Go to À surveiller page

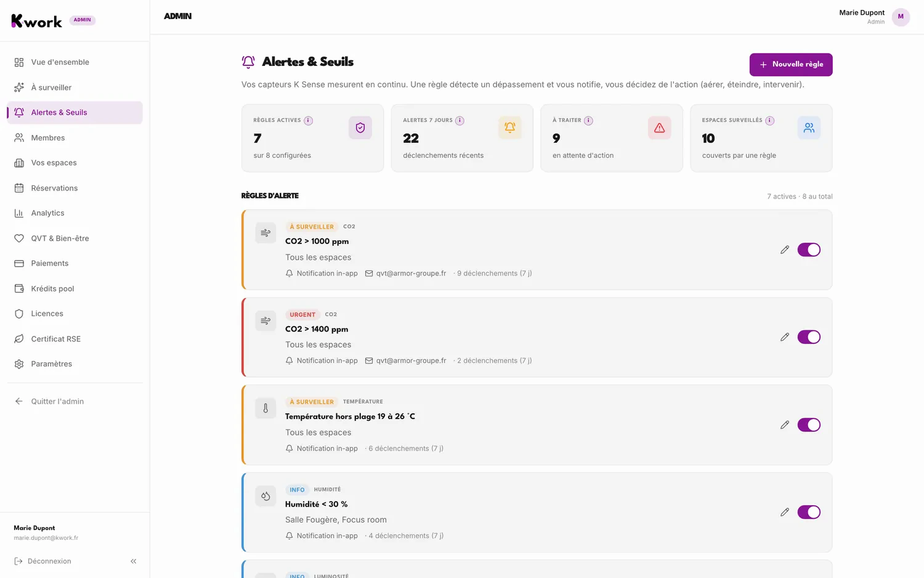[x=75, y=88]
